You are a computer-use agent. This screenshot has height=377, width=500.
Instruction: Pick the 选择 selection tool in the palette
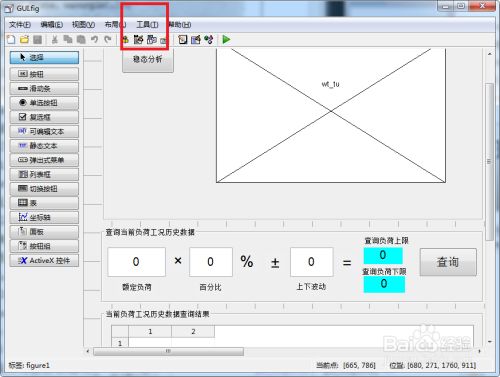(44, 57)
